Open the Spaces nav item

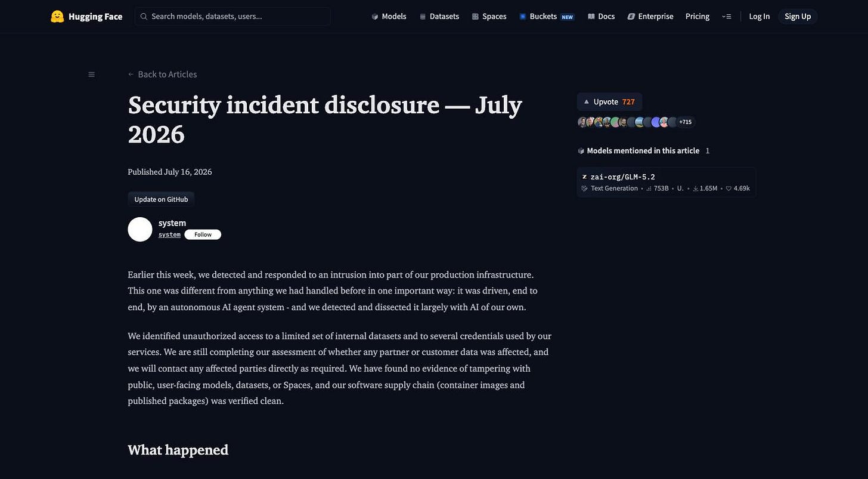489,17
